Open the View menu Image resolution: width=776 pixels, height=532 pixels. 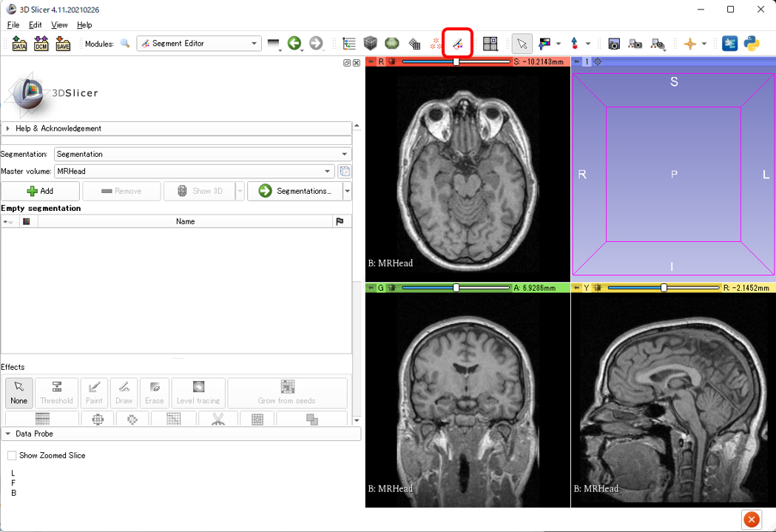[x=59, y=25]
